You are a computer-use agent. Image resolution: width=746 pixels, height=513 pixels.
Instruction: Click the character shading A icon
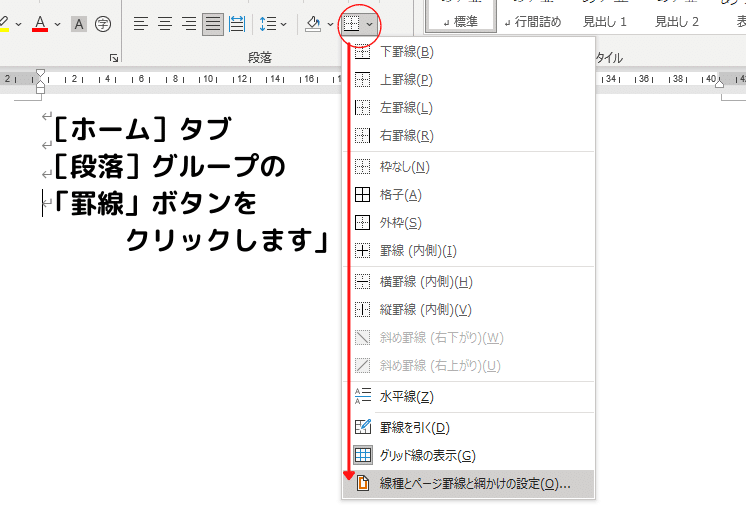click(x=79, y=24)
